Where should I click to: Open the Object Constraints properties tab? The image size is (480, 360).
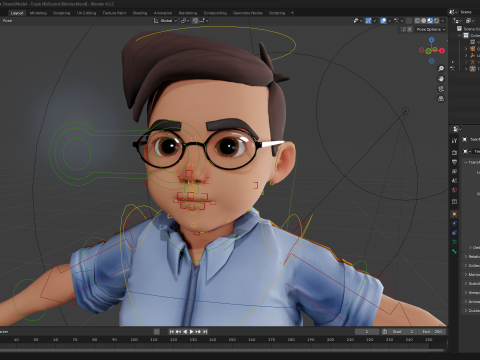point(454,233)
